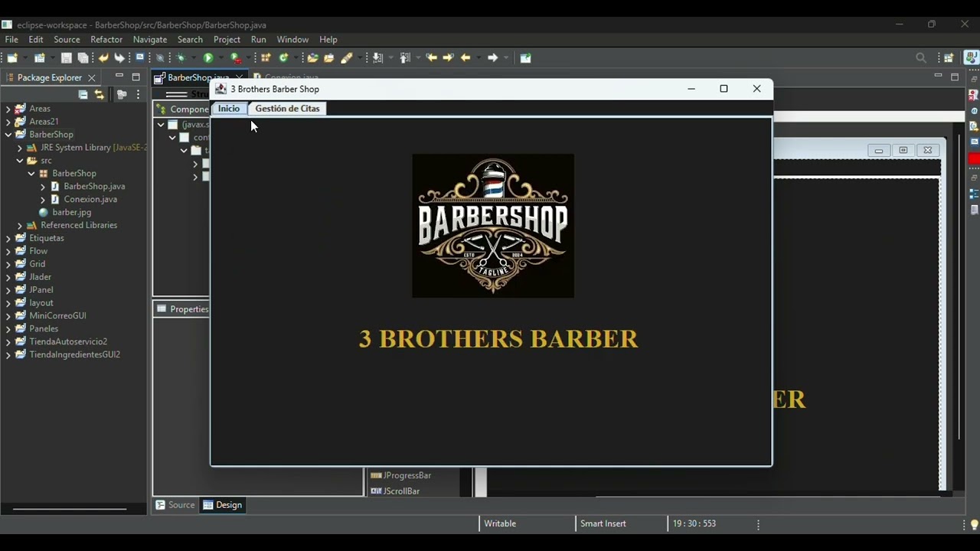The height and width of the screenshot is (551, 980).
Task: Open Javadoc view from right sidebar
Action: 974,111
